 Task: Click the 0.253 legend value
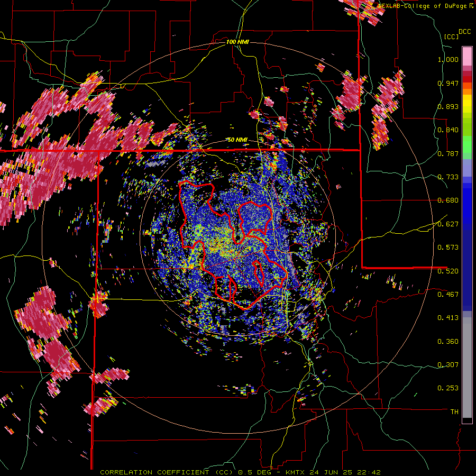tap(448, 388)
